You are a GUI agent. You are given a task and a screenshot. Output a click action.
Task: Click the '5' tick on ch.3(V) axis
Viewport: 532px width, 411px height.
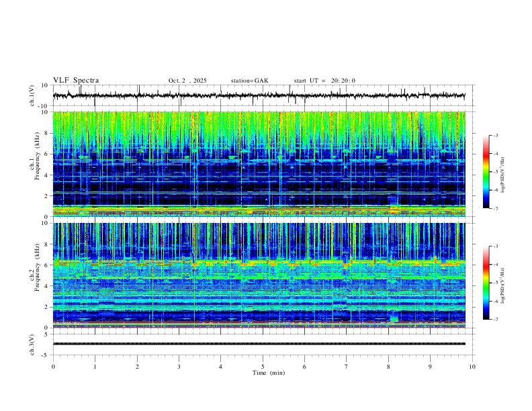[x=46, y=334]
